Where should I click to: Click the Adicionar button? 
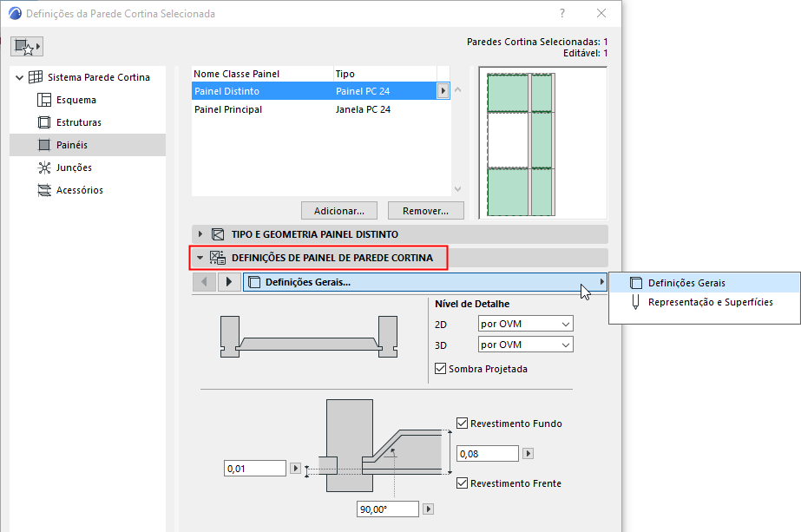click(338, 210)
